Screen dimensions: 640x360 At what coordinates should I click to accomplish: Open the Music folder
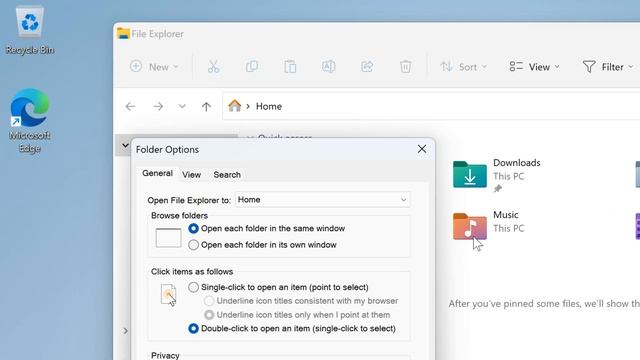click(470, 226)
